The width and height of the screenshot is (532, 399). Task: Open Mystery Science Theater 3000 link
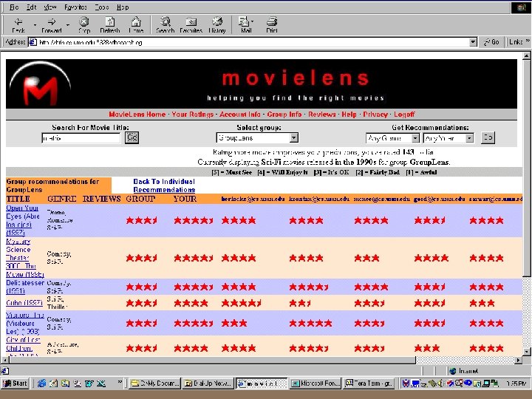click(x=25, y=258)
